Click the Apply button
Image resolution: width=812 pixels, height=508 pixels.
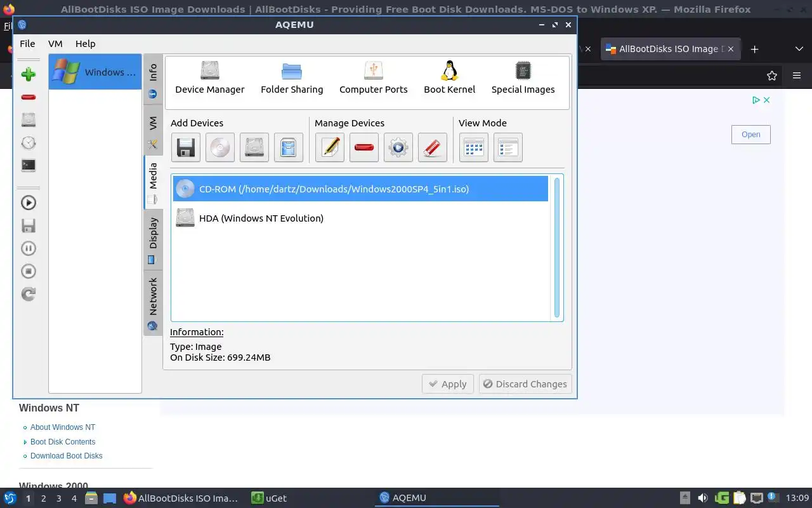[x=448, y=384]
